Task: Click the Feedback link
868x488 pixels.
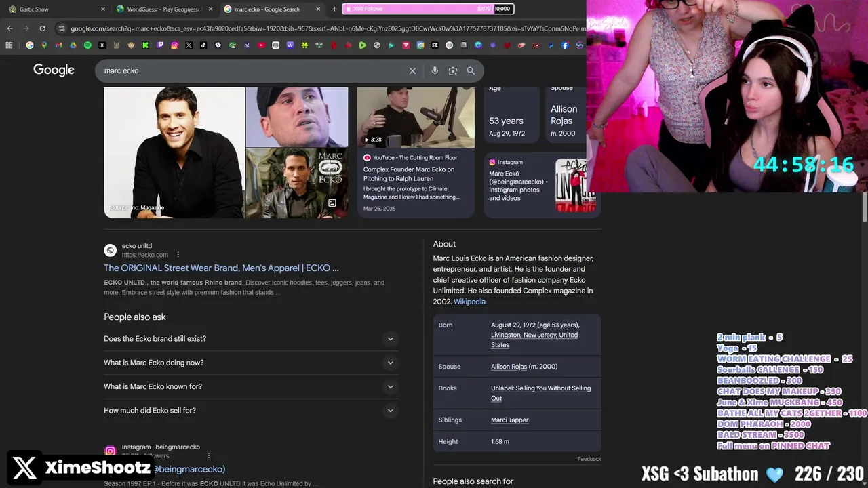Action: pos(589,459)
